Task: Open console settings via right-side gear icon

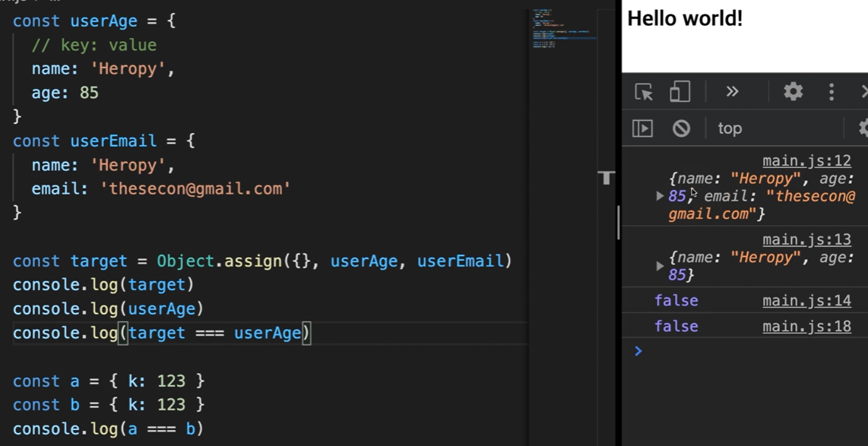Action: click(x=863, y=128)
